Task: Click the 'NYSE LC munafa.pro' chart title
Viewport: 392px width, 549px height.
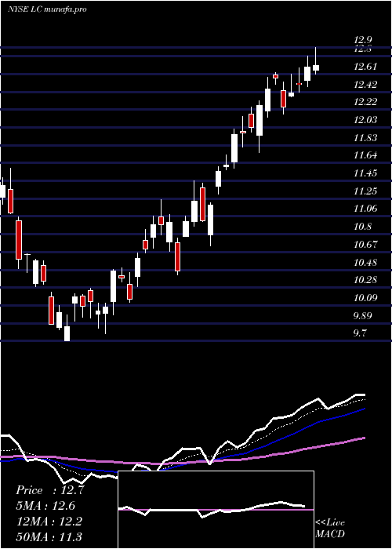Action: pos(47,9)
